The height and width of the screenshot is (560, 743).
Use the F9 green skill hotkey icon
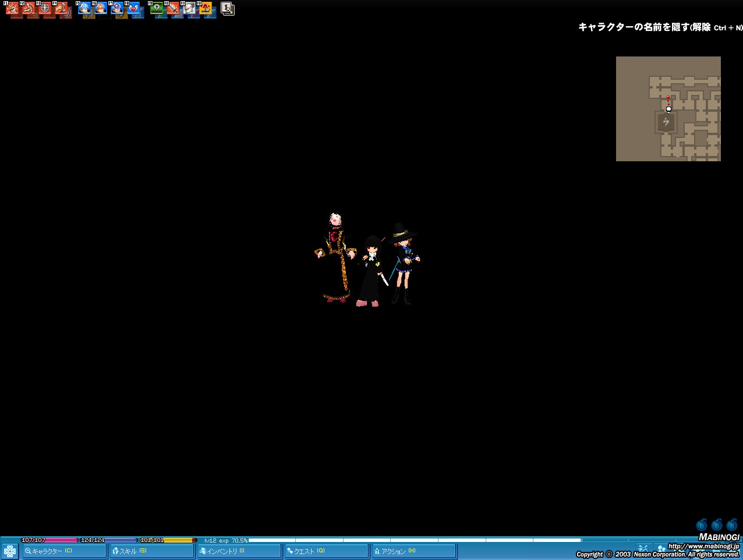coord(157,9)
